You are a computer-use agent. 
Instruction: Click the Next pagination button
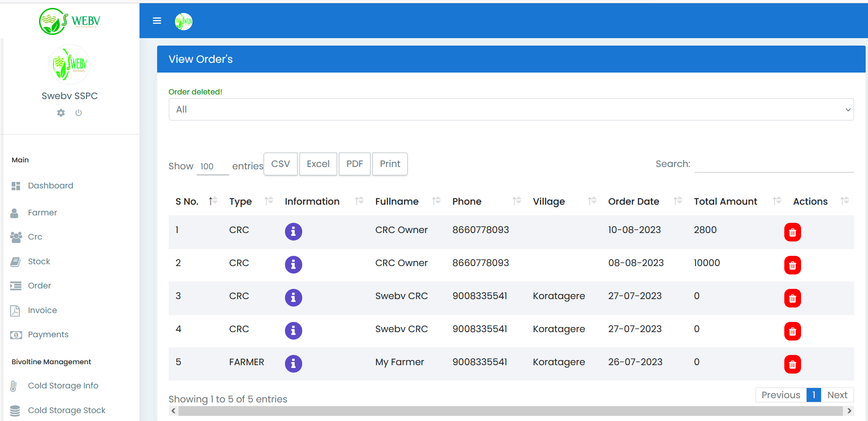837,395
